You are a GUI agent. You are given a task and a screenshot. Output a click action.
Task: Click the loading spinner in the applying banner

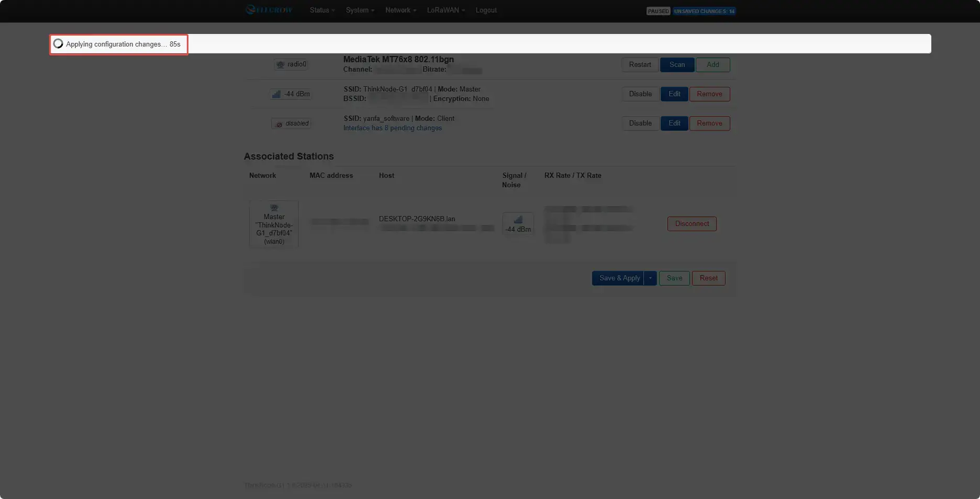(58, 44)
